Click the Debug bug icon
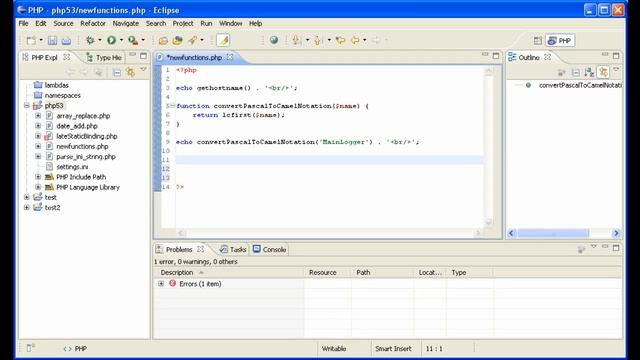 click(90, 40)
